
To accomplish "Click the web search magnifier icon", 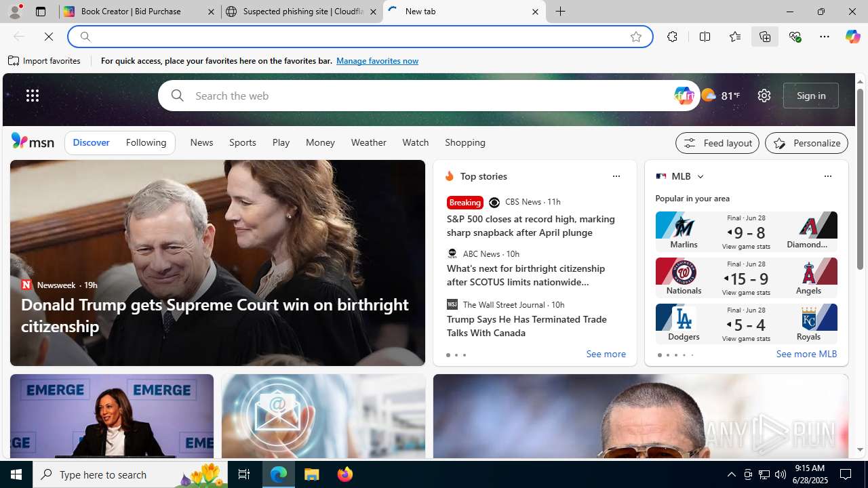I will [x=177, y=96].
